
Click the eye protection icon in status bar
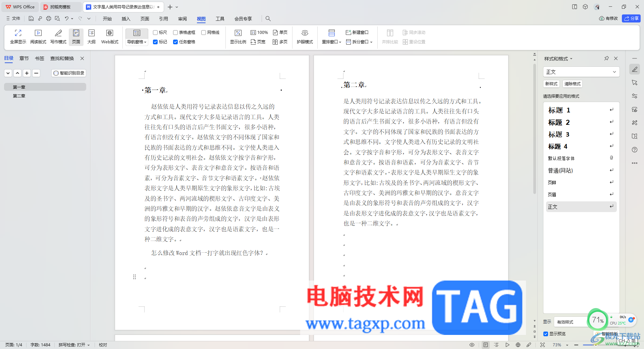(x=472, y=345)
